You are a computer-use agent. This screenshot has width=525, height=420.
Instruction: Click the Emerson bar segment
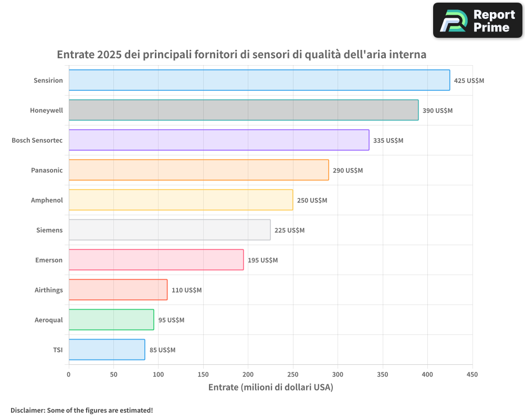155,260
